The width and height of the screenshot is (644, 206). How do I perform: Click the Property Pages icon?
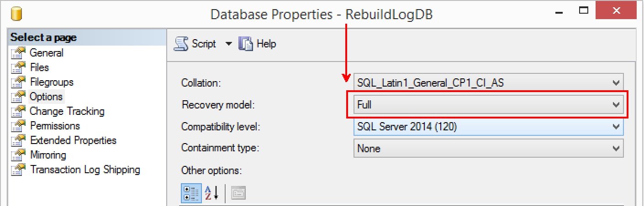[x=238, y=193]
